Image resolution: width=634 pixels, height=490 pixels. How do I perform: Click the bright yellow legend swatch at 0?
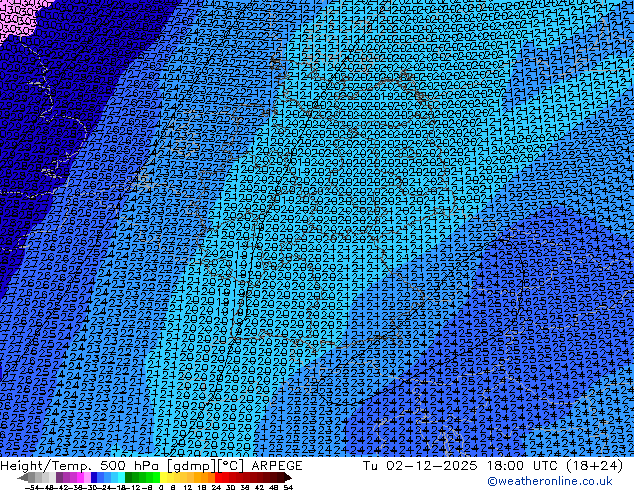click(164, 477)
